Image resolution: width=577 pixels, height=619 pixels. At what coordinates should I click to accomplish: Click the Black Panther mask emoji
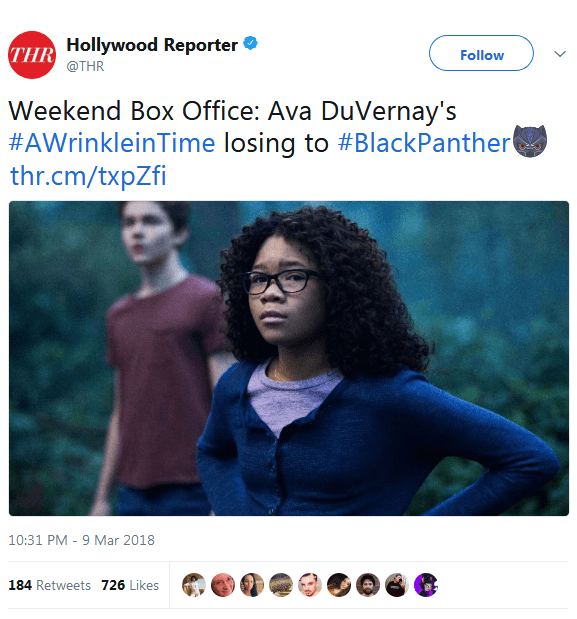tap(530, 141)
